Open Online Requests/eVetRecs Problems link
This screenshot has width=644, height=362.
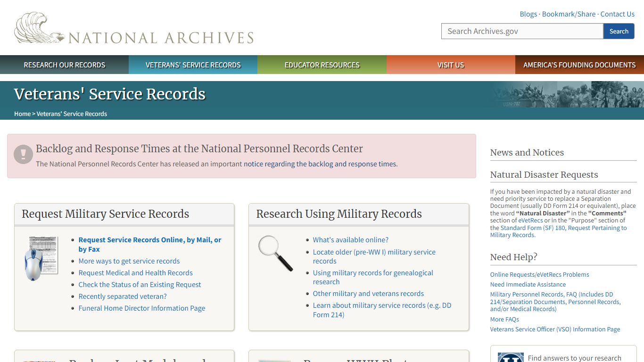[540, 275]
